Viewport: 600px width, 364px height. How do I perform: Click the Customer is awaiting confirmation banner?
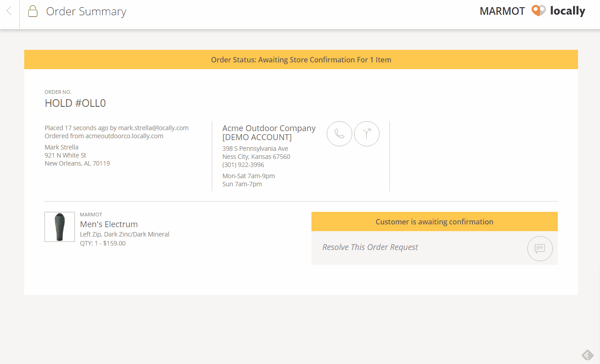tap(434, 222)
